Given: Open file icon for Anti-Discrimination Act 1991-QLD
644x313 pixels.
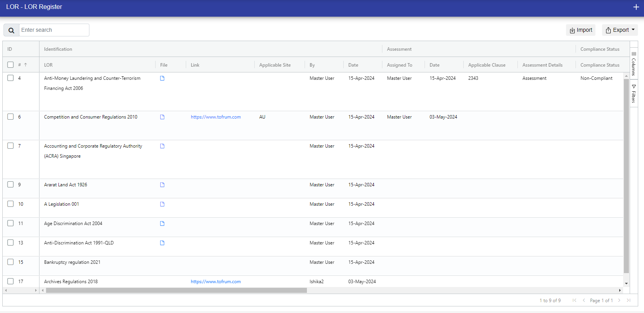Looking at the screenshot, I should click(162, 243).
